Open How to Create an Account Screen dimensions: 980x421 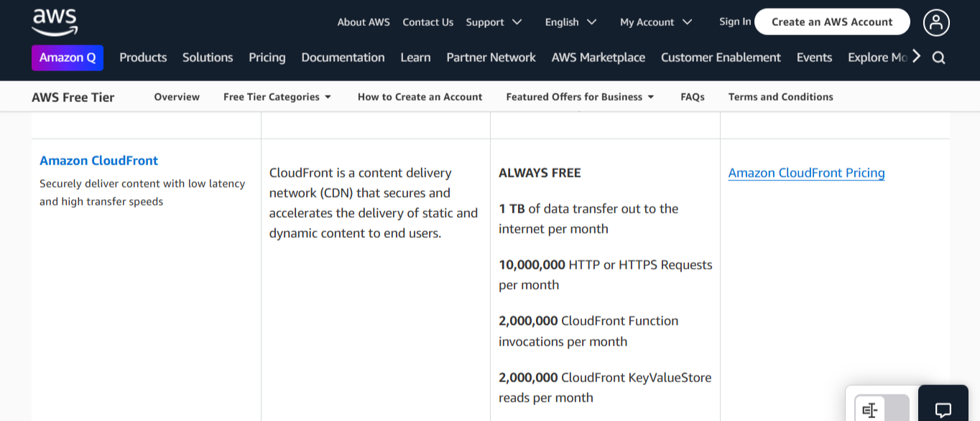point(420,97)
